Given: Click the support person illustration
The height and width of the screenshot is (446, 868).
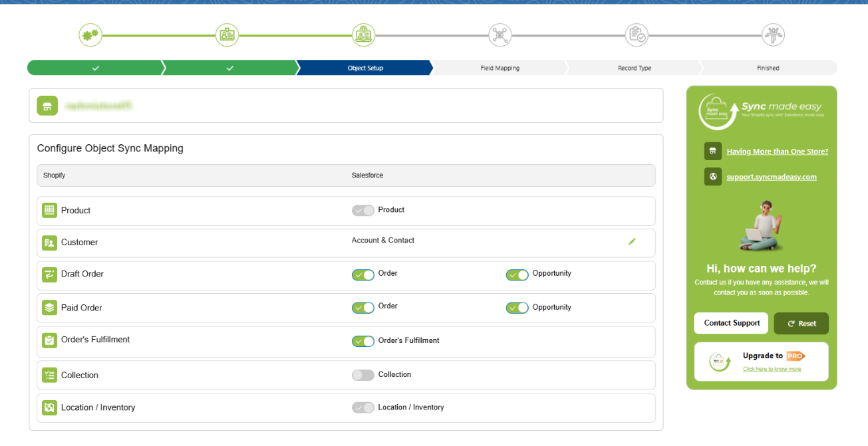Looking at the screenshot, I should (x=762, y=226).
